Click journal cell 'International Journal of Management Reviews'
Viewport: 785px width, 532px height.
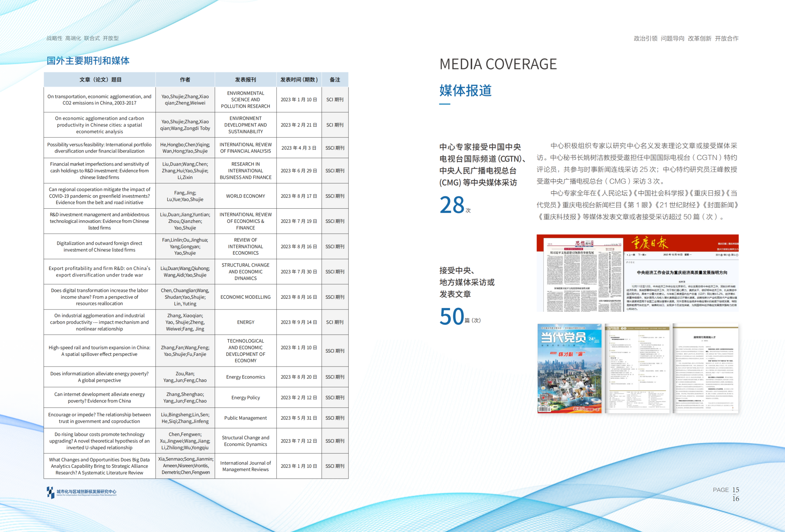coord(245,467)
